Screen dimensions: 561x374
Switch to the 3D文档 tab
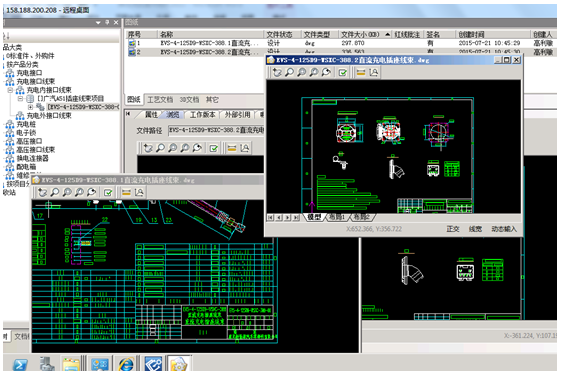coord(189,99)
